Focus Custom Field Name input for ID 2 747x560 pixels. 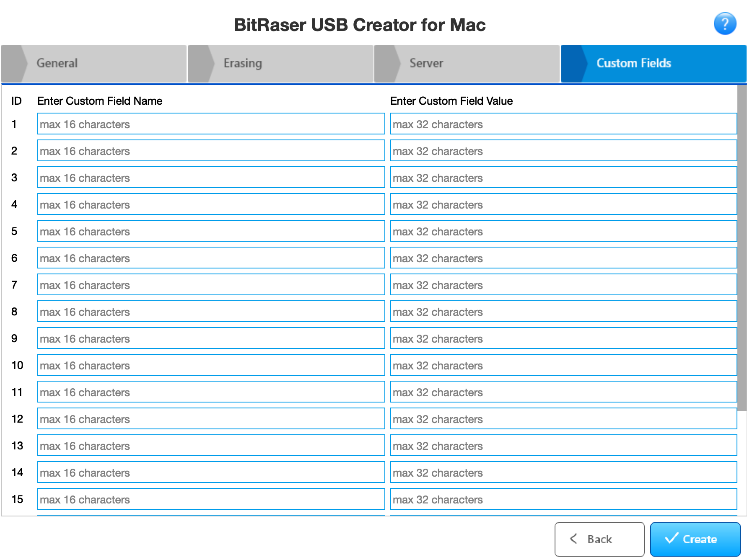(211, 150)
